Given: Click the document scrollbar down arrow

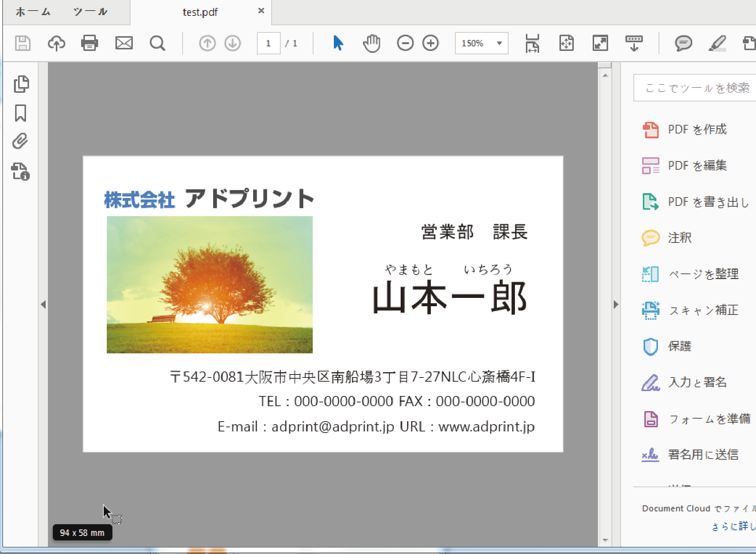Looking at the screenshot, I should point(605,540).
